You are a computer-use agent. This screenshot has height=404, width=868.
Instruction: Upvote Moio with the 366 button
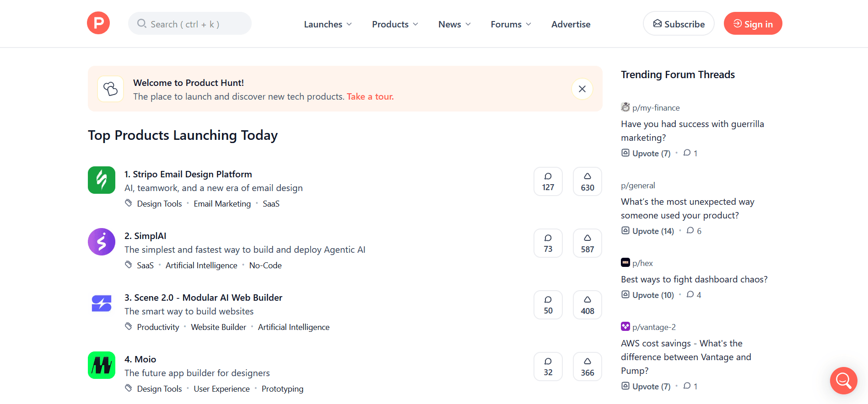tap(588, 367)
